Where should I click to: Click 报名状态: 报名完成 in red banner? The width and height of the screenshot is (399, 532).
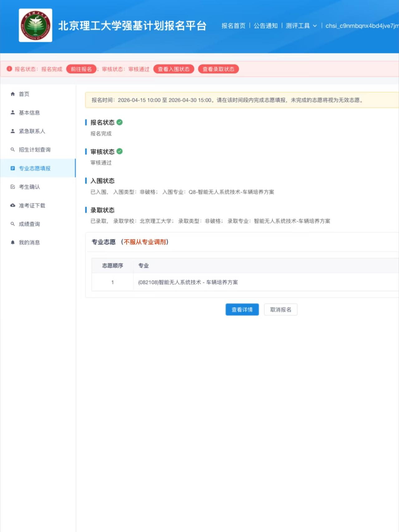coord(39,69)
